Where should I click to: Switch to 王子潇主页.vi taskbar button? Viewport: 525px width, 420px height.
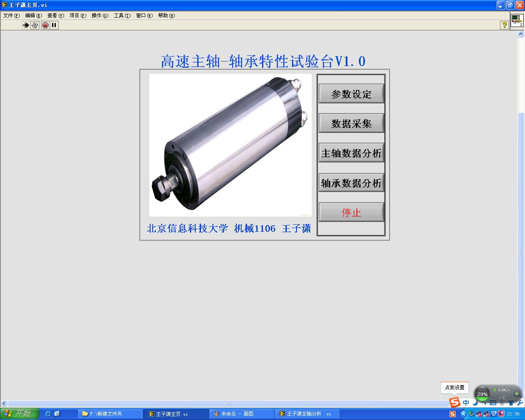(177, 414)
